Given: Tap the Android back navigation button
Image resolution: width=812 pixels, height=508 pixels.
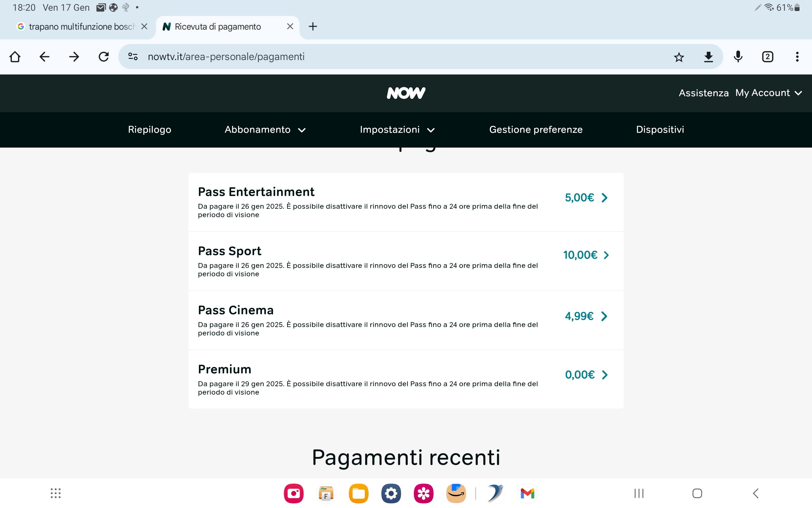Looking at the screenshot, I should (755, 493).
